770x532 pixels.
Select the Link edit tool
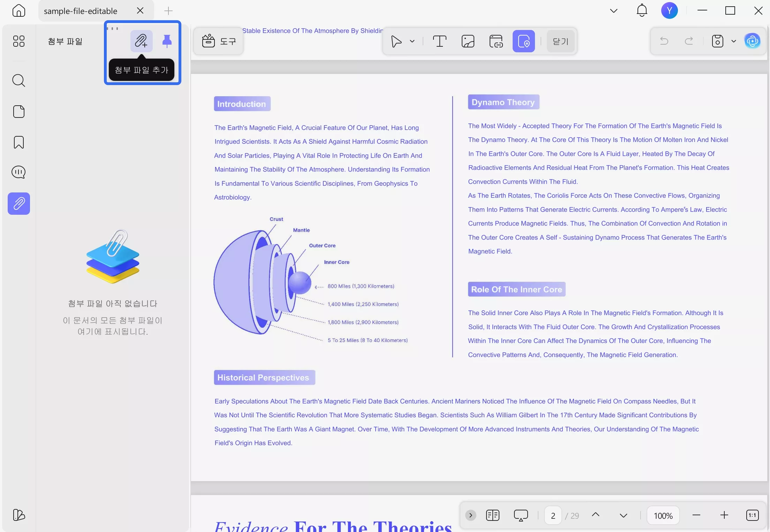[x=496, y=41]
